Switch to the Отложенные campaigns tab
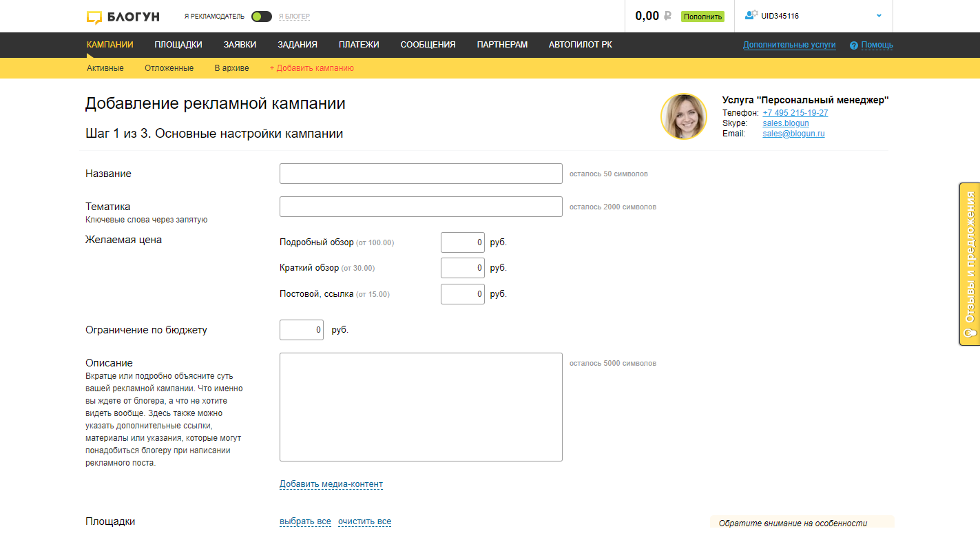 tap(169, 67)
